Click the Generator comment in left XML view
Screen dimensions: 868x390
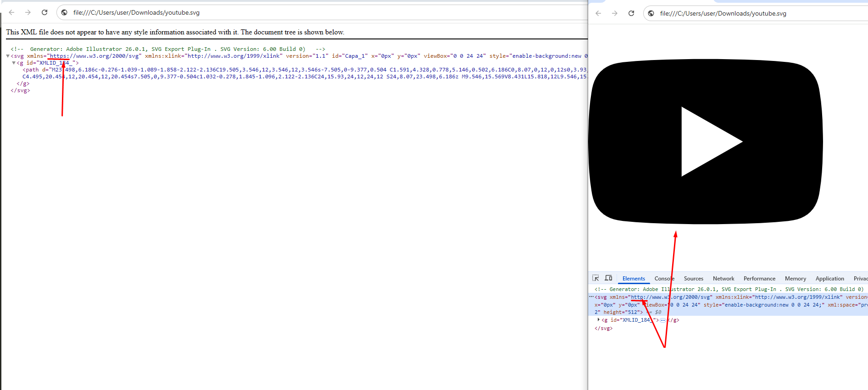(168, 49)
